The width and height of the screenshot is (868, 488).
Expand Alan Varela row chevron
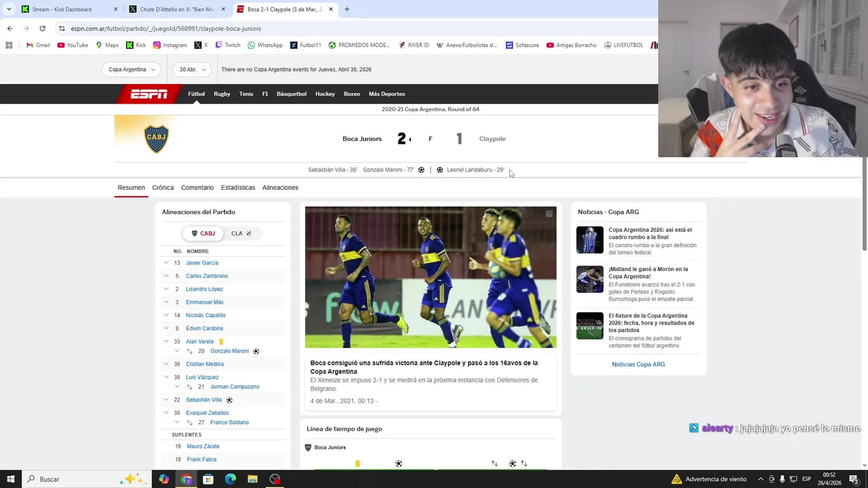point(166,342)
